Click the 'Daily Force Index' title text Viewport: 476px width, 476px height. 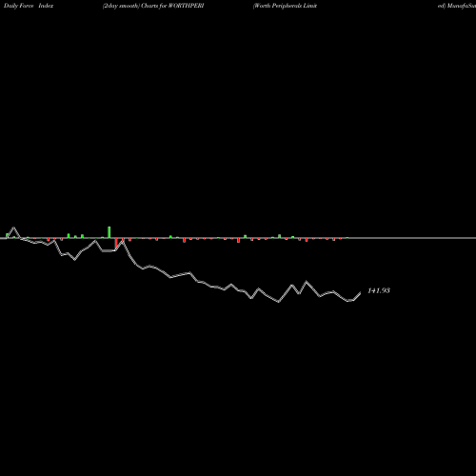(29, 6)
